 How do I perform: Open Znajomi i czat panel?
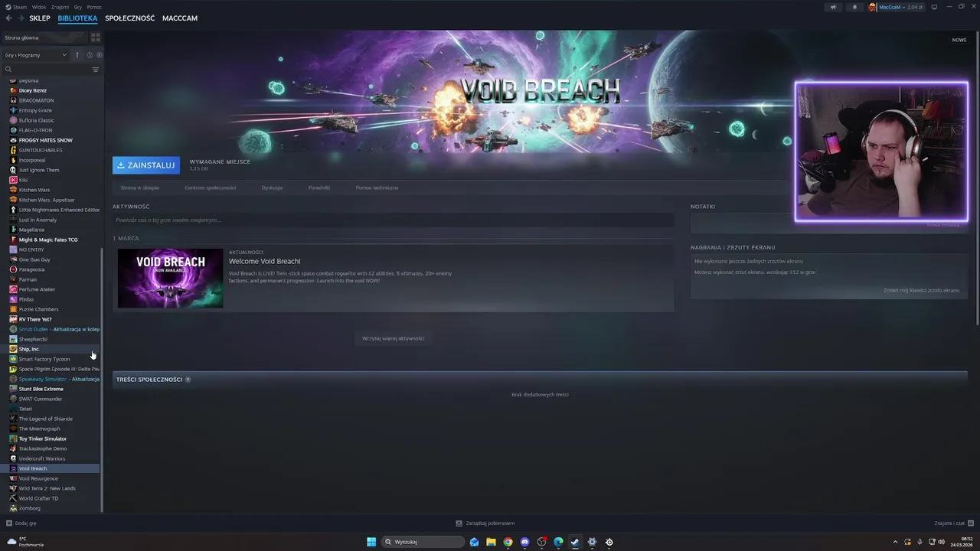click(953, 523)
